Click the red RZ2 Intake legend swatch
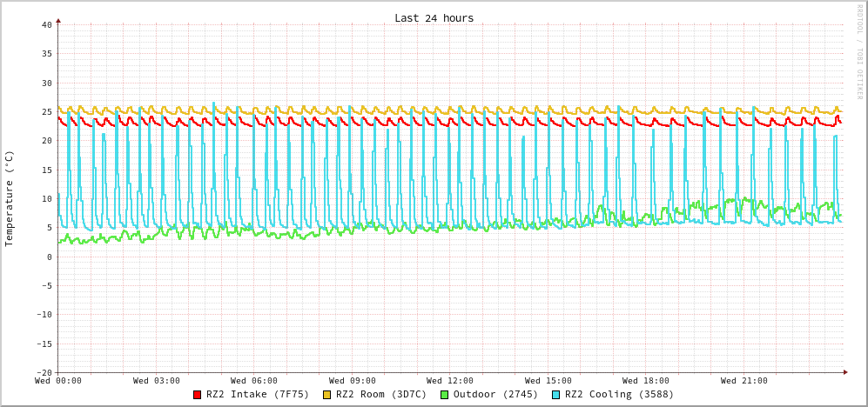The width and height of the screenshot is (868, 407). tap(198, 395)
